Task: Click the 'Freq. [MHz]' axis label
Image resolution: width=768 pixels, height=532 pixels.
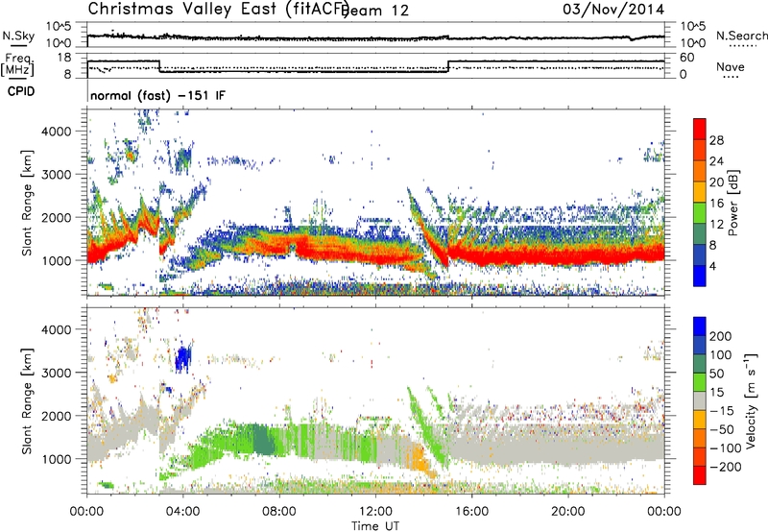Action: (17, 64)
